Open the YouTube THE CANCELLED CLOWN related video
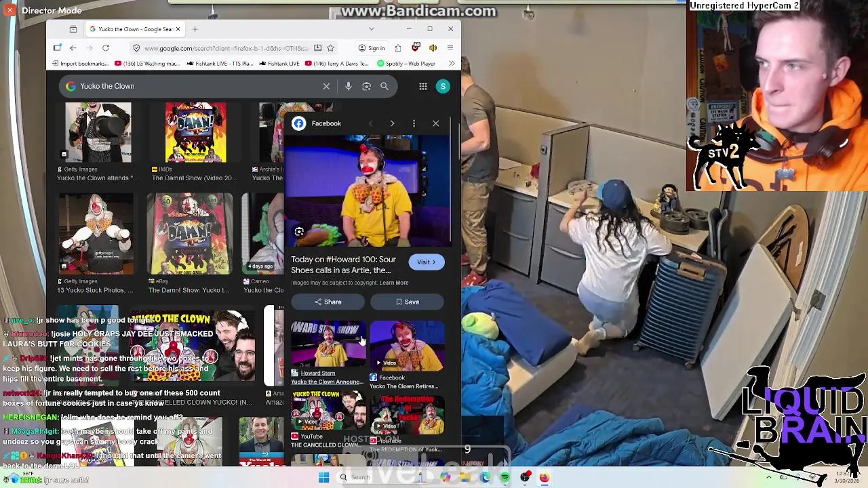 click(328, 420)
